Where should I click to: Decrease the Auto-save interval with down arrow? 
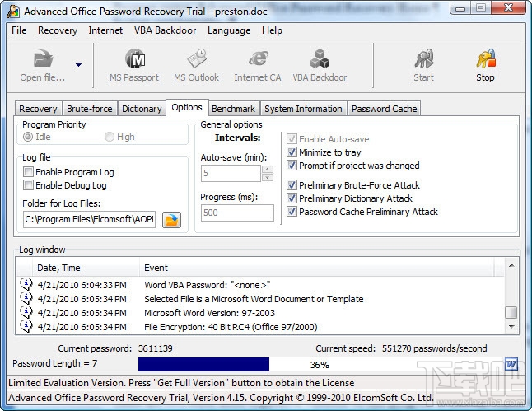coord(268,178)
